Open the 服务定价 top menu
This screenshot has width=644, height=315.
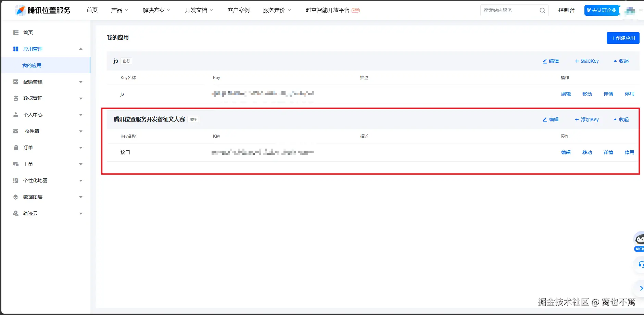pos(277,10)
